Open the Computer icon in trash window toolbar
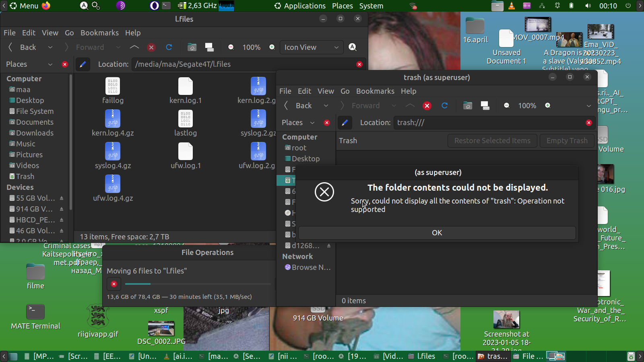 (485, 106)
